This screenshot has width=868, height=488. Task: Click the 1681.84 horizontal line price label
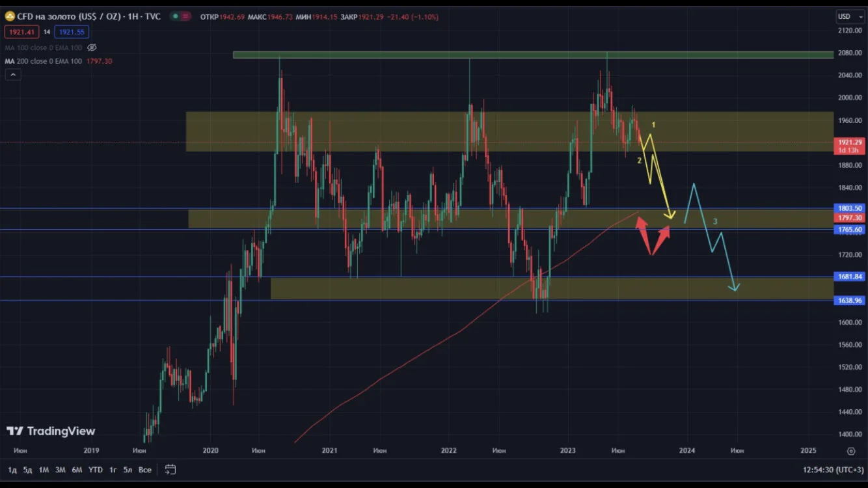pos(850,277)
